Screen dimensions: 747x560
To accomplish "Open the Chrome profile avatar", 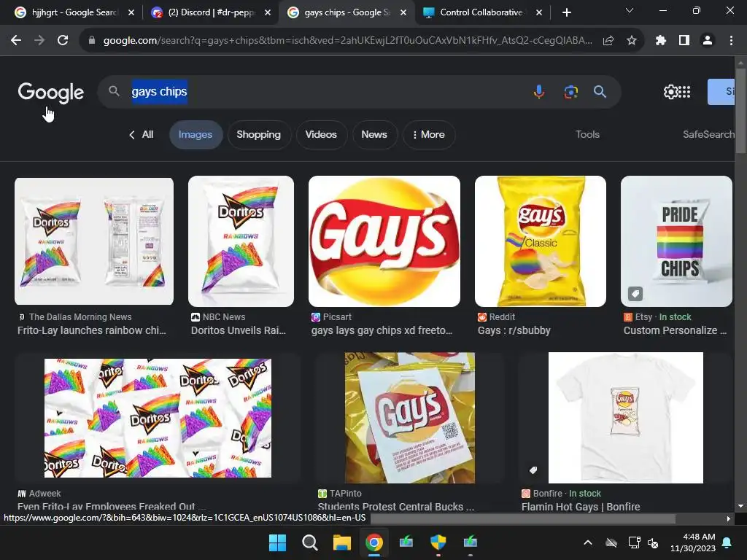I will click(708, 41).
